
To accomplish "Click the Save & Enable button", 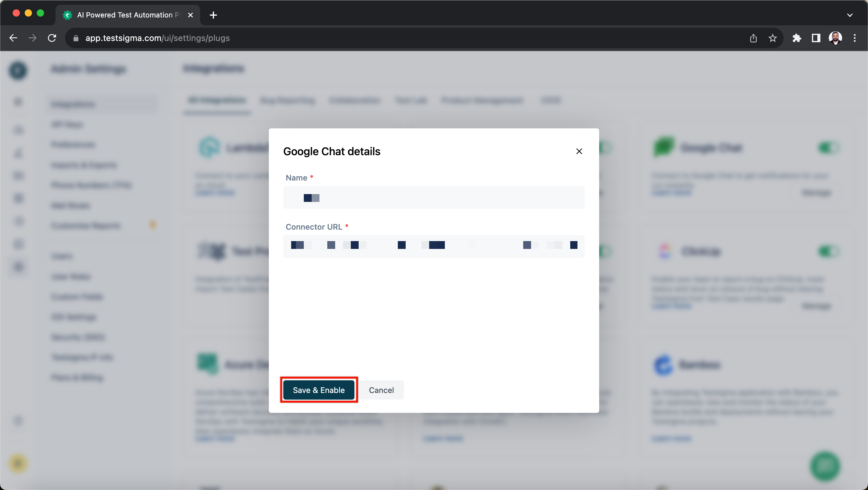I will pyautogui.click(x=319, y=390).
